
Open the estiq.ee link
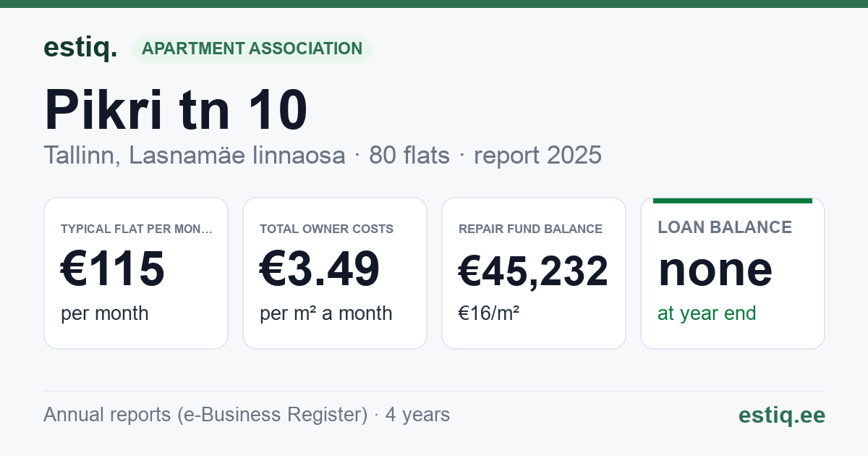tap(782, 415)
